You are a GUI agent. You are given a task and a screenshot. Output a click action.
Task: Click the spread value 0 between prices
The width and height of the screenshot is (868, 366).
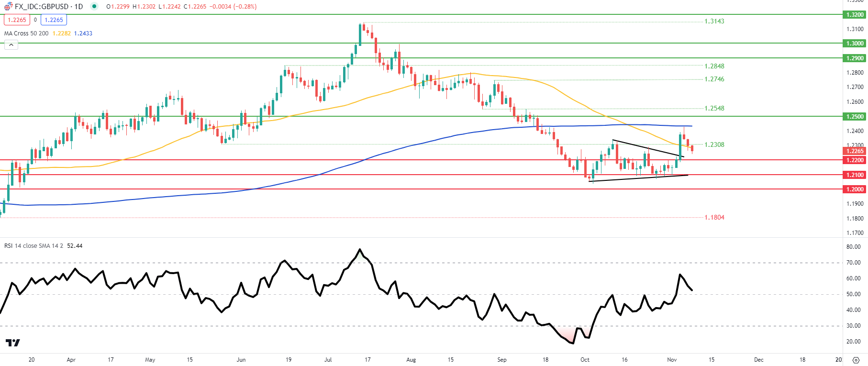(35, 20)
